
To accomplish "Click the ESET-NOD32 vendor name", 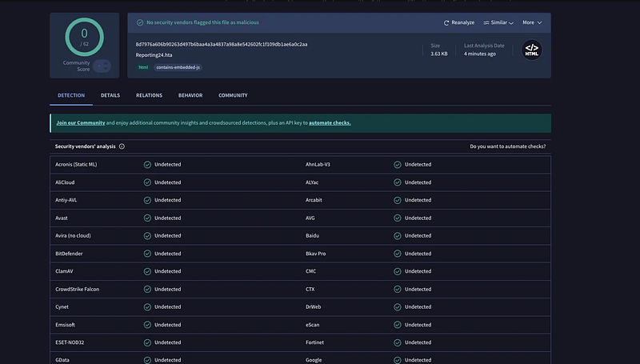I will point(70,342).
